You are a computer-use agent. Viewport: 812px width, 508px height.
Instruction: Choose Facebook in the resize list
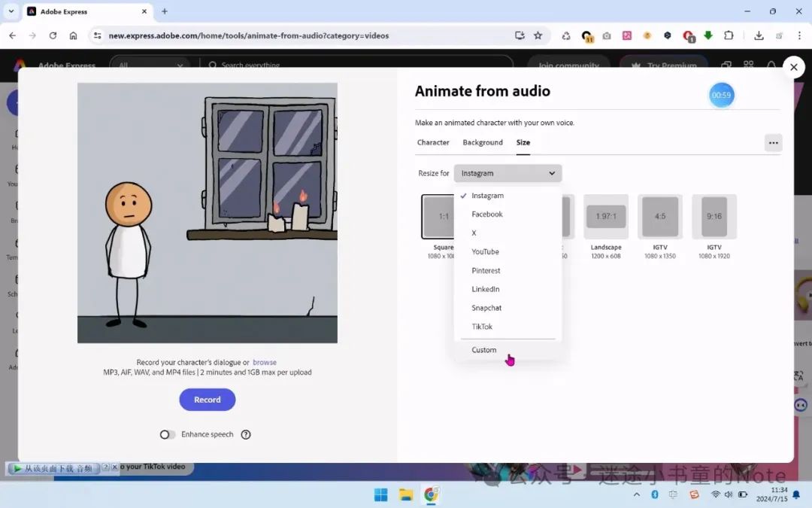[507, 214]
